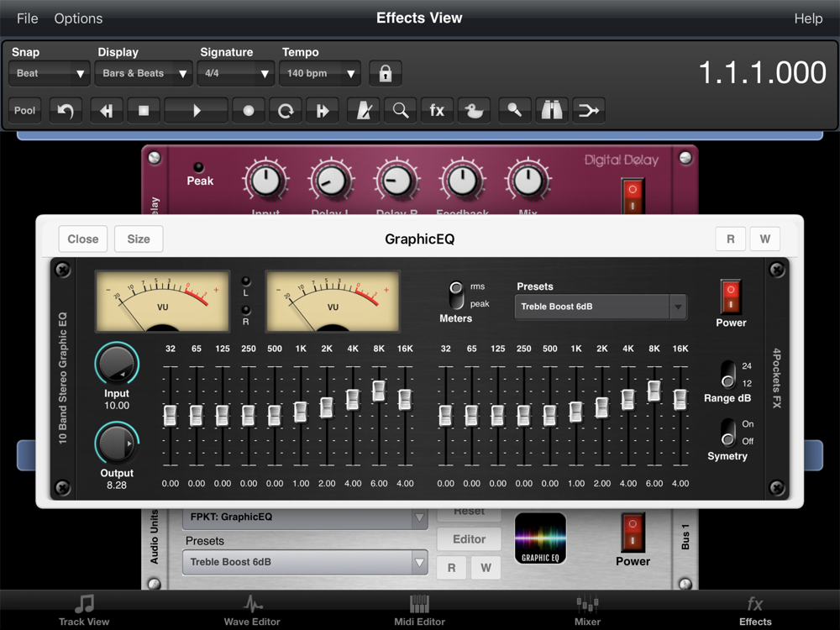
Task: Flip the Meters rms/peak switch
Action: [456, 295]
